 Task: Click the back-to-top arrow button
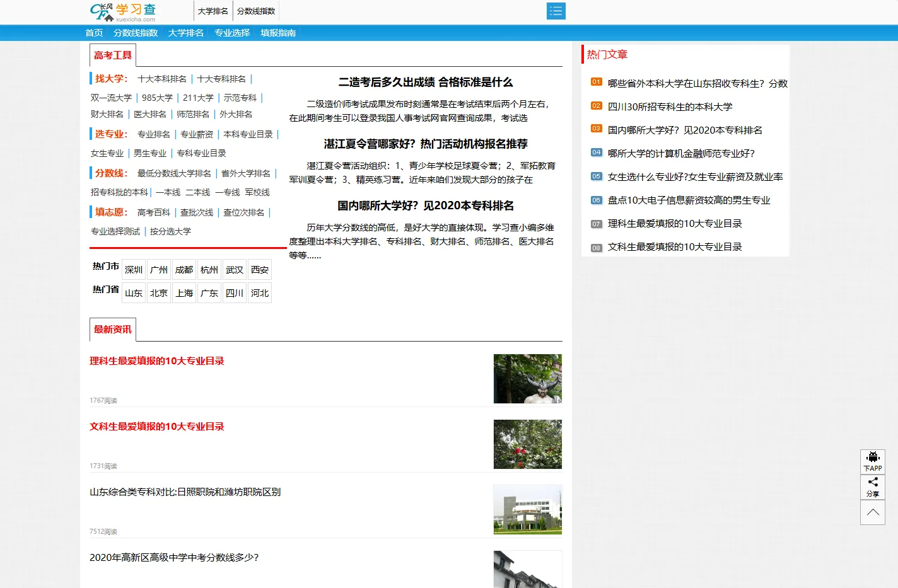[873, 512]
